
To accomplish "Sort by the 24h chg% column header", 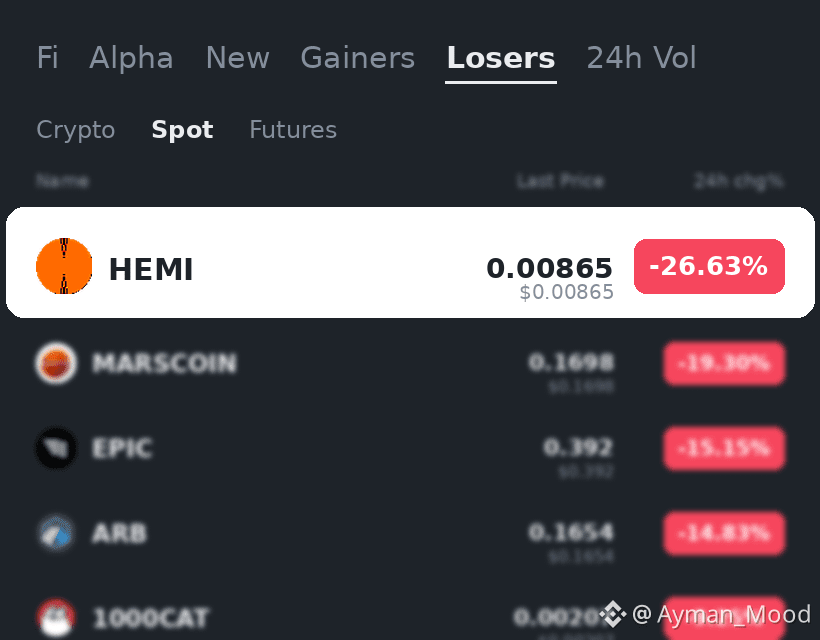I will pyautogui.click(x=738, y=181).
